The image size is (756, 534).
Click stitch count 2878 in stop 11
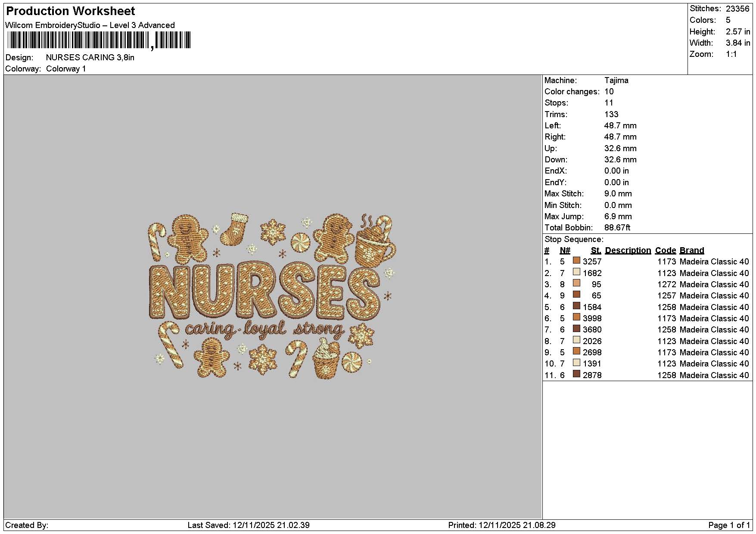[592, 376]
